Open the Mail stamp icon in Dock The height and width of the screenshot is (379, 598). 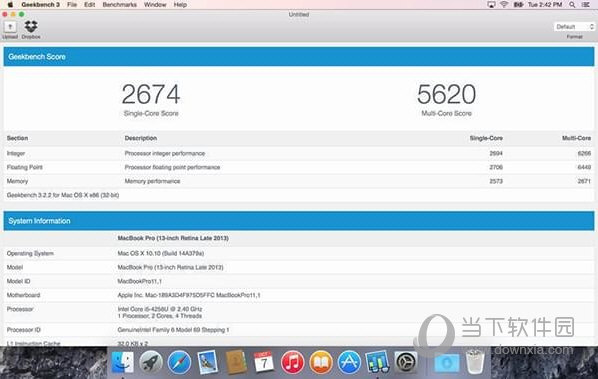207,362
